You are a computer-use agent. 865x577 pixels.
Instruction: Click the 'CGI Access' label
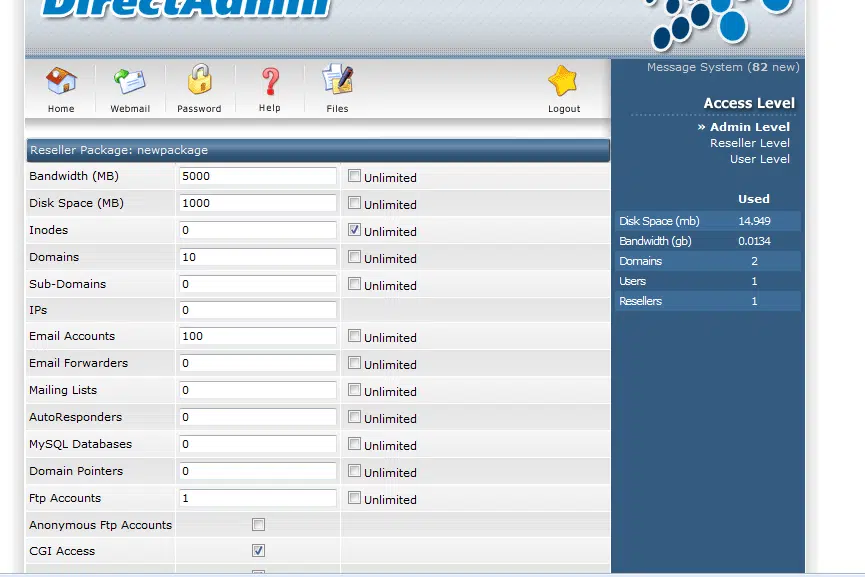tap(62, 551)
